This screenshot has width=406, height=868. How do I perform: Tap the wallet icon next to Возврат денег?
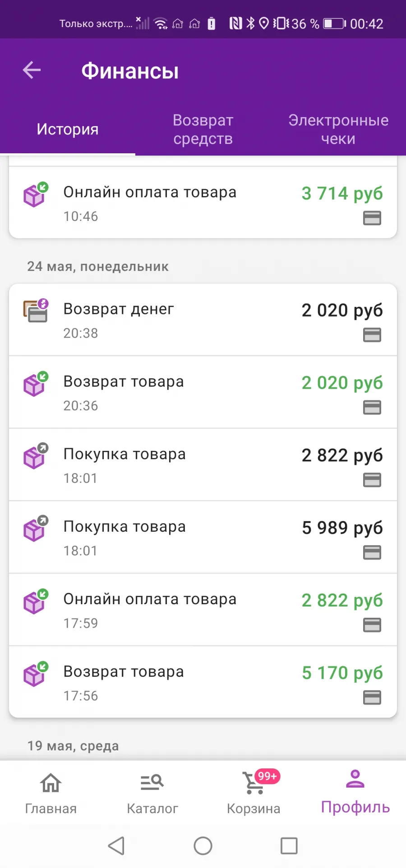click(36, 310)
